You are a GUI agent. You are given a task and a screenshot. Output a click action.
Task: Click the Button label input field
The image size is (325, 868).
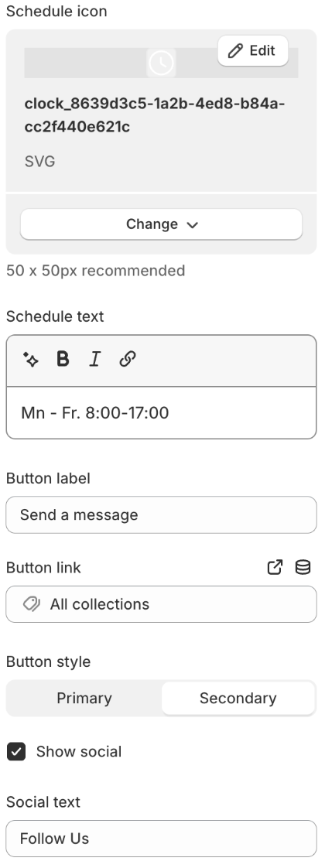[x=161, y=514]
